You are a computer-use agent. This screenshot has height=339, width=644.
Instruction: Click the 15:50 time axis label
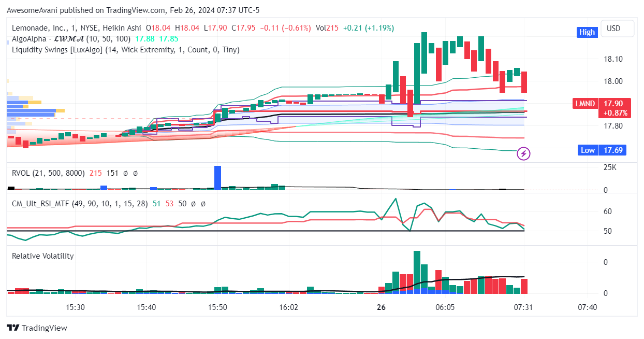218,307
